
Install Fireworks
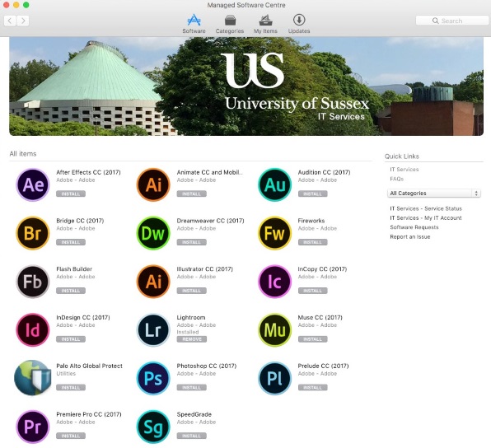click(x=312, y=242)
